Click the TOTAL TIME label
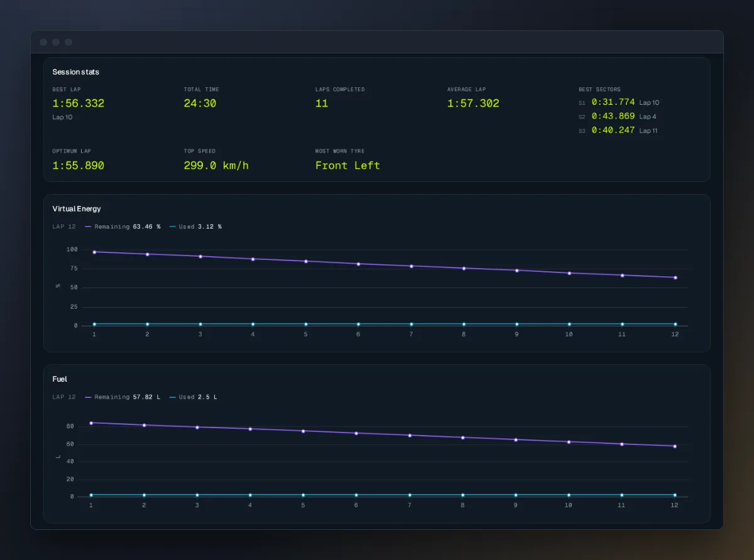Image resolution: width=754 pixels, height=560 pixels. coord(201,89)
